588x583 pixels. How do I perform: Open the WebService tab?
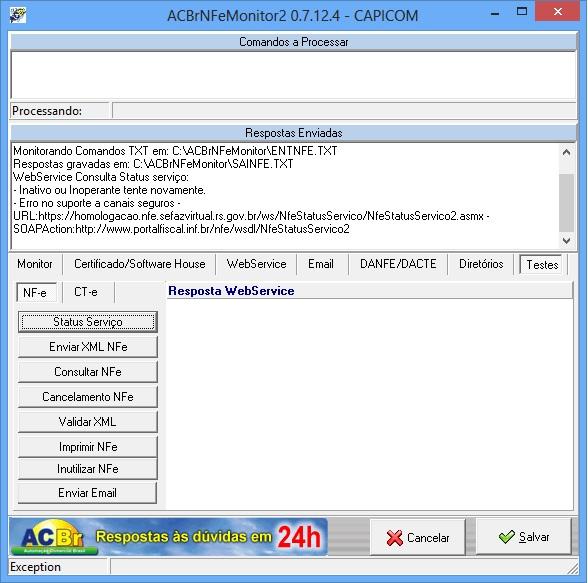tap(256, 264)
